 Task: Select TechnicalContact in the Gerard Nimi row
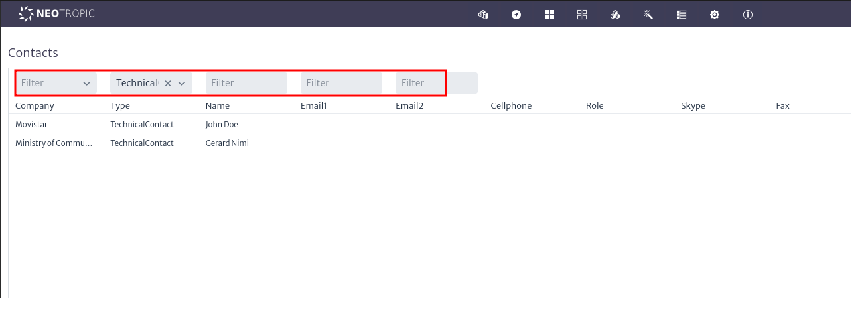(x=142, y=143)
